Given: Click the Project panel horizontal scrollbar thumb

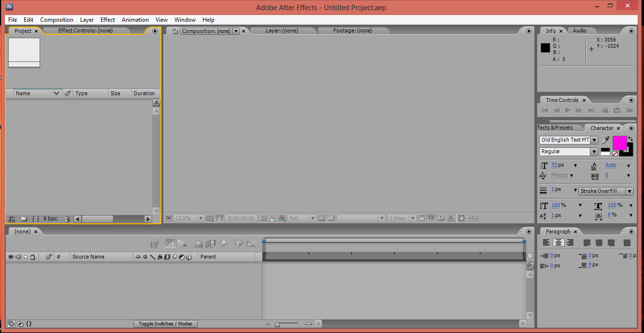Looking at the screenshot, I should coord(97,219).
